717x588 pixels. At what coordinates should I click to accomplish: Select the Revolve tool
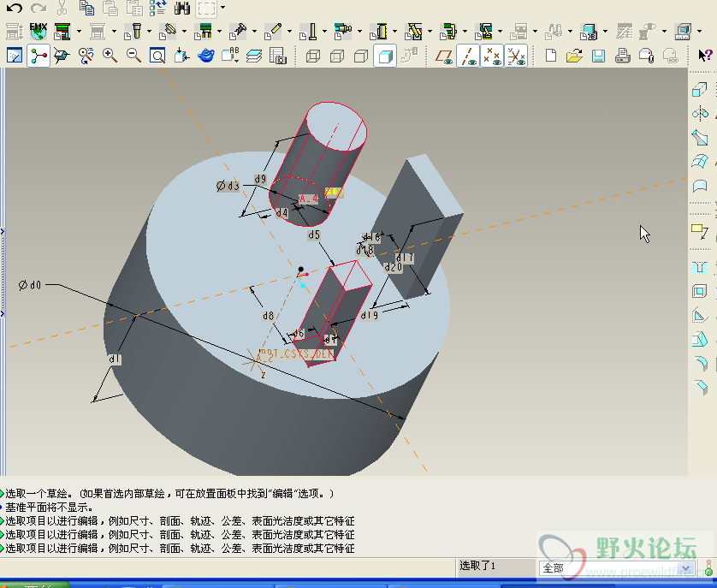pyautogui.click(x=700, y=113)
